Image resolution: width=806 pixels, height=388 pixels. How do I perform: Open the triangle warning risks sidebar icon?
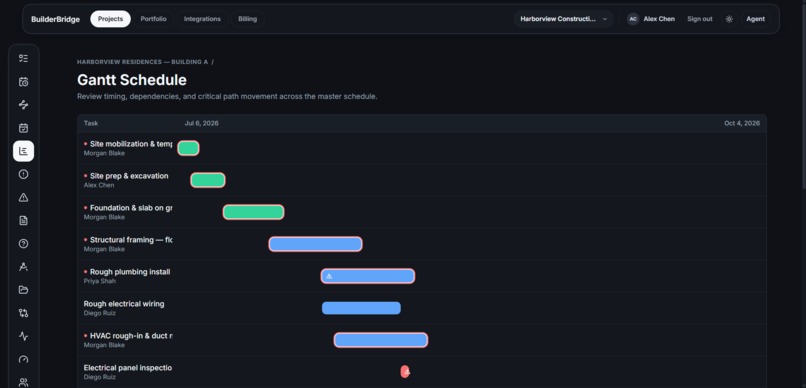point(23,197)
